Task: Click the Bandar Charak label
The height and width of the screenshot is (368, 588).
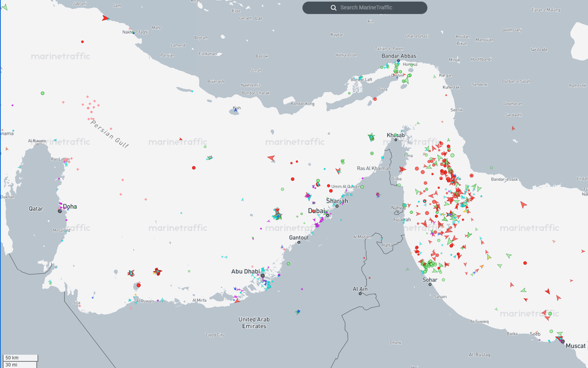Action: coord(256,93)
